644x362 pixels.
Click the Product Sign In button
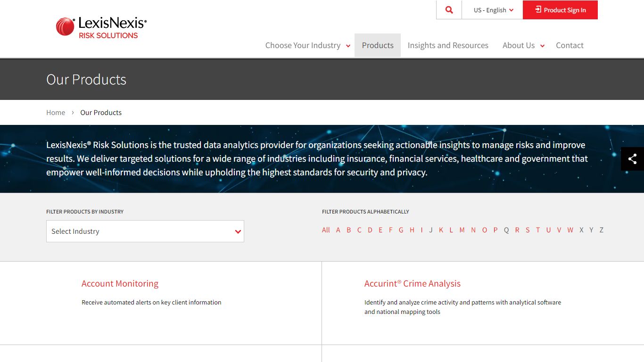tap(560, 10)
